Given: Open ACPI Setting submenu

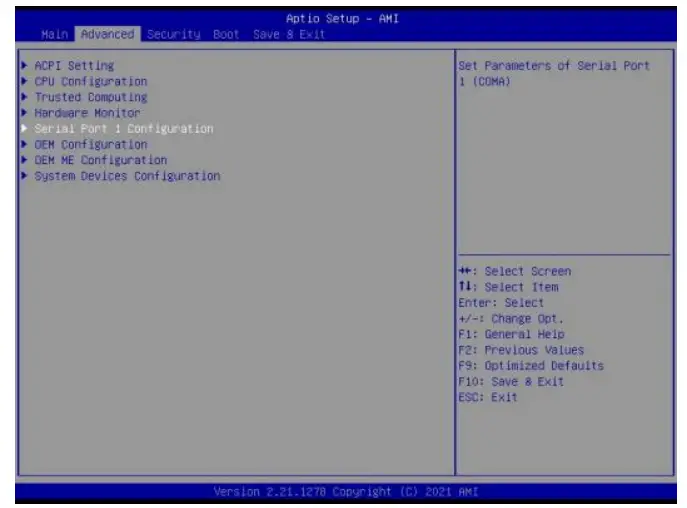Looking at the screenshot, I should tap(74, 66).
